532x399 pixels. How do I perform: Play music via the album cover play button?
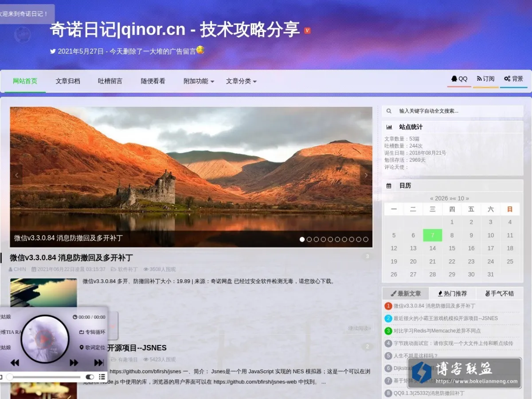click(x=44, y=339)
